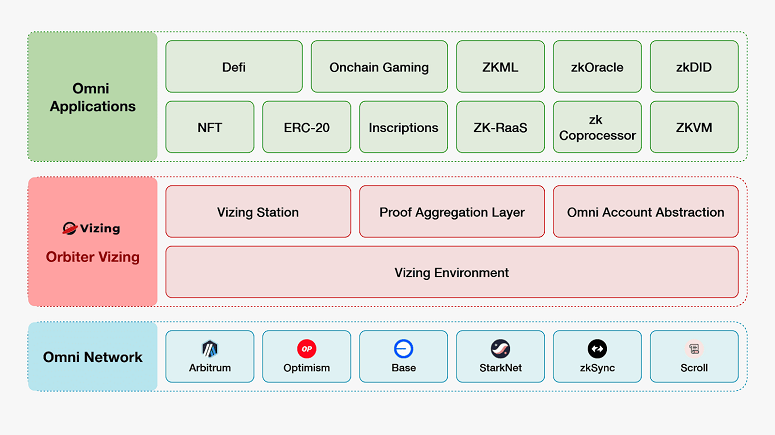
Task: Open the Inscriptions box
Action: [x=404, y=127]
